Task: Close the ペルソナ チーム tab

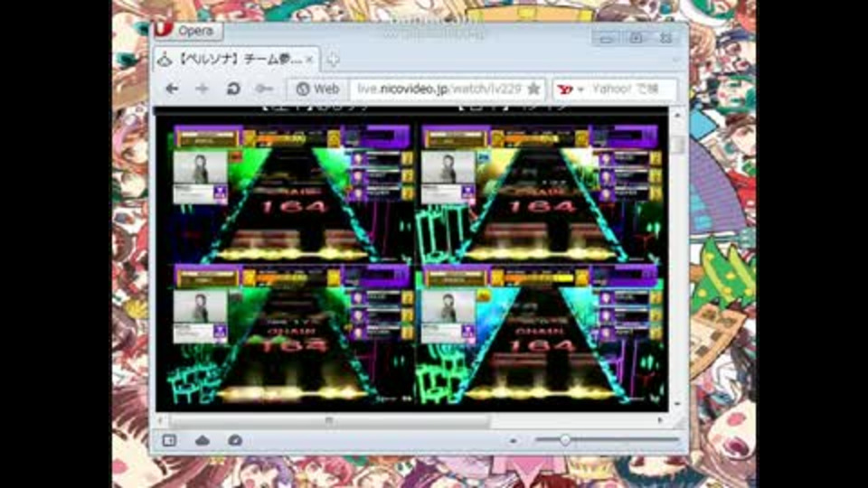Action: (309, 60)
